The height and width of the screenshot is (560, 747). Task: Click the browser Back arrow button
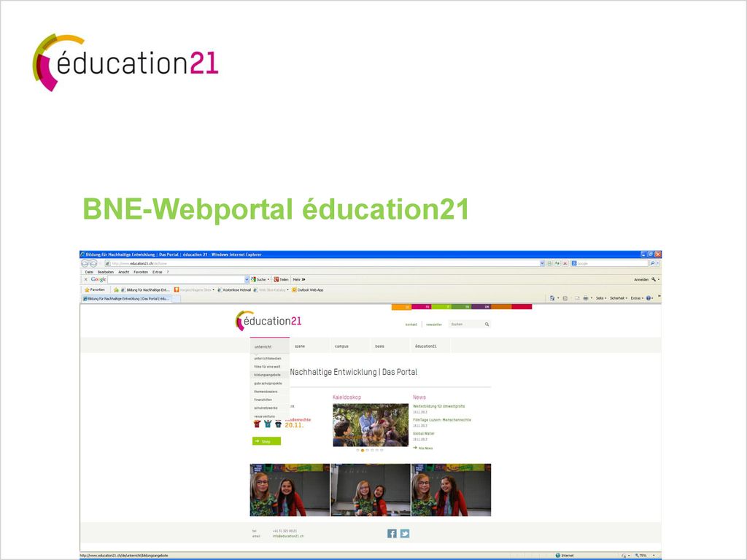coord(85,263)
